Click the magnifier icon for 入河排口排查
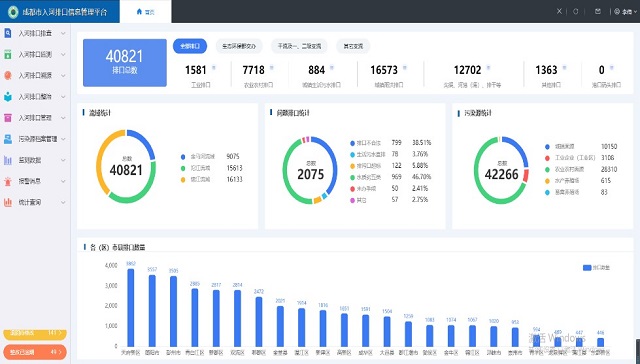 coord(7,33)
